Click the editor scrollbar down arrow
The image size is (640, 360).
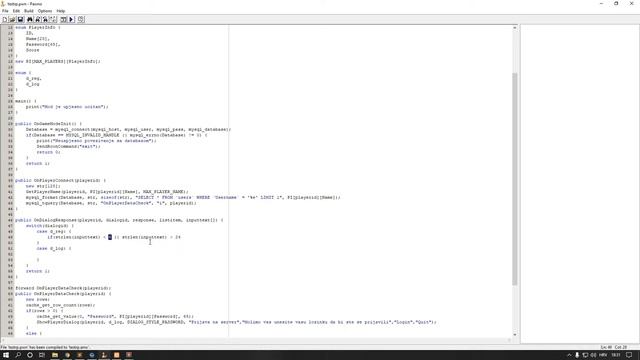pyautogui.click(x=515, y=335)
